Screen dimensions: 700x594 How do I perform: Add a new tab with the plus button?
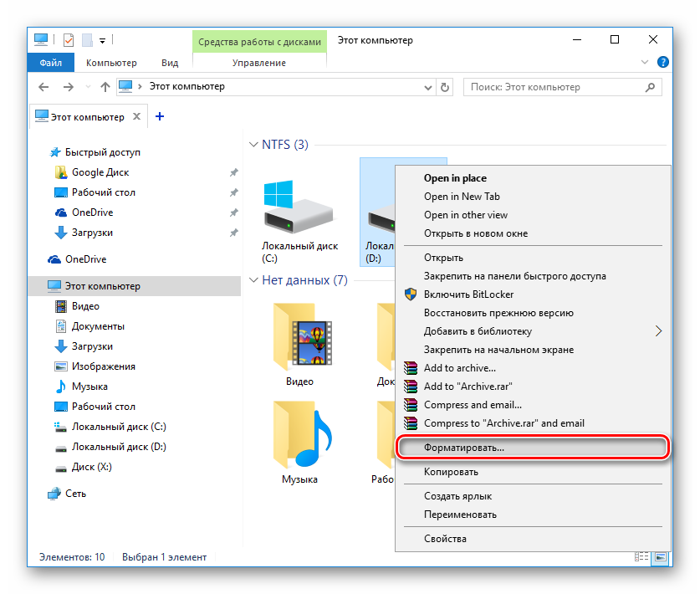(160, 116)
